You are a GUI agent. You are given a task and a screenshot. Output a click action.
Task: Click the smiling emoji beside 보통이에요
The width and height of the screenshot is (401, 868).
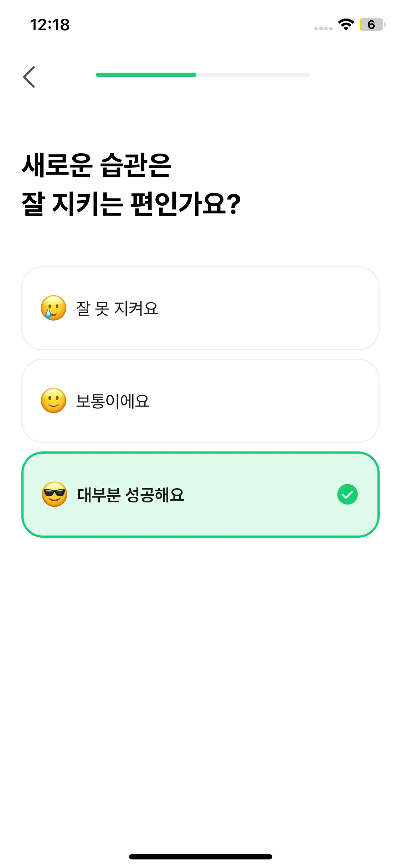click(53, 401)
